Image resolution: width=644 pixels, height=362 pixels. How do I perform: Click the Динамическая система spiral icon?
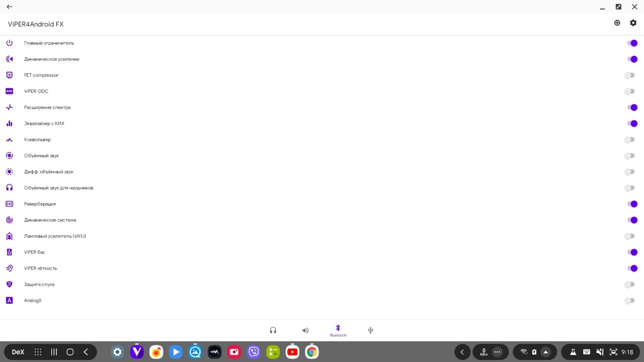[x=9, y=220]
